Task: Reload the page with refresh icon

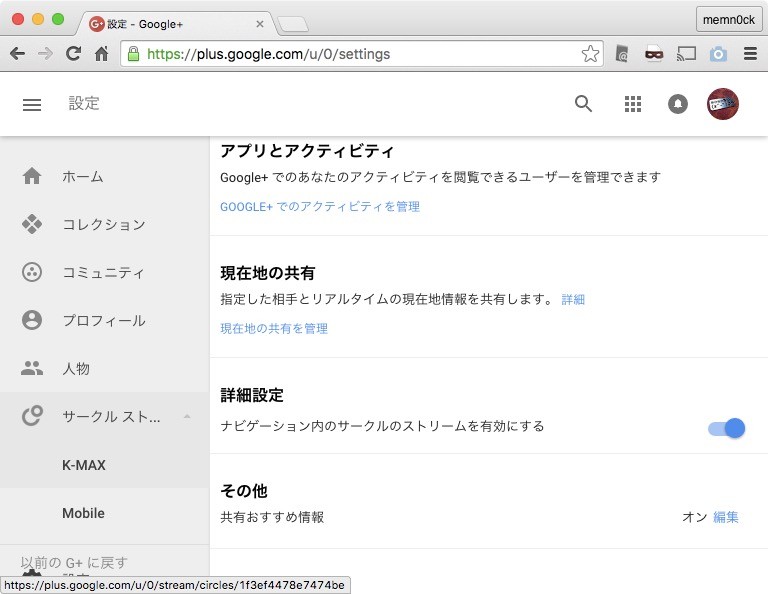Action: tap(73, 53)
